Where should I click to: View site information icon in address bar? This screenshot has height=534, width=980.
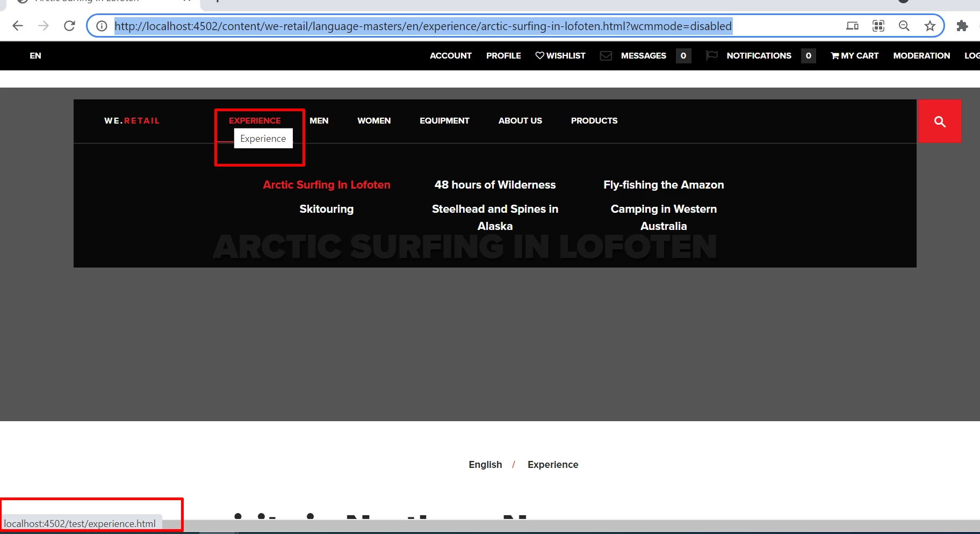coord(102,26)
